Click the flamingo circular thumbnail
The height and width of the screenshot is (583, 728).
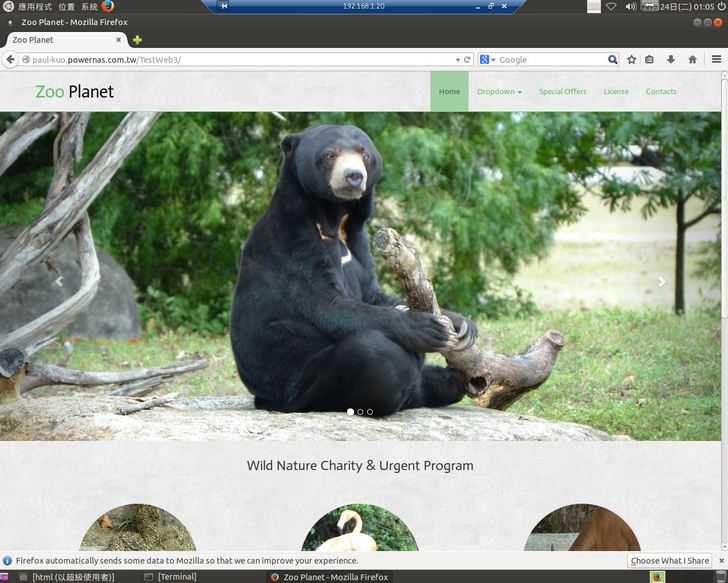360,527
